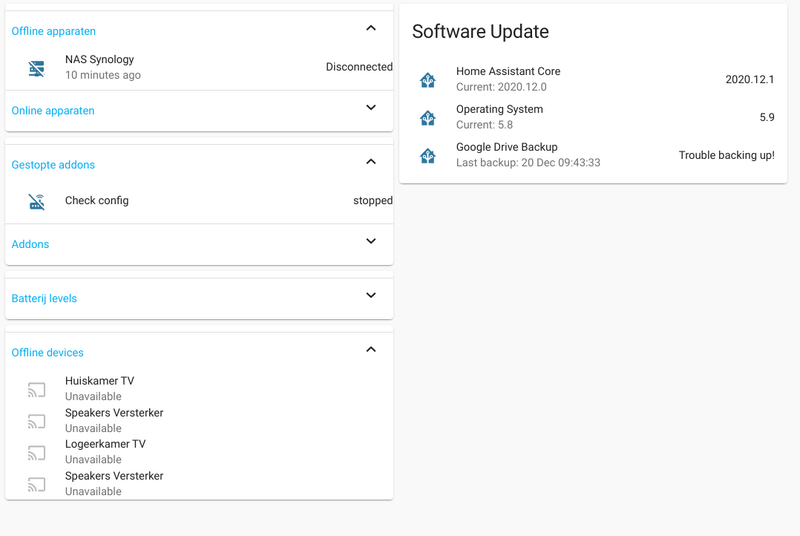Click the Logeerkamer TV cast icon
800x536 pixels.
37,452
